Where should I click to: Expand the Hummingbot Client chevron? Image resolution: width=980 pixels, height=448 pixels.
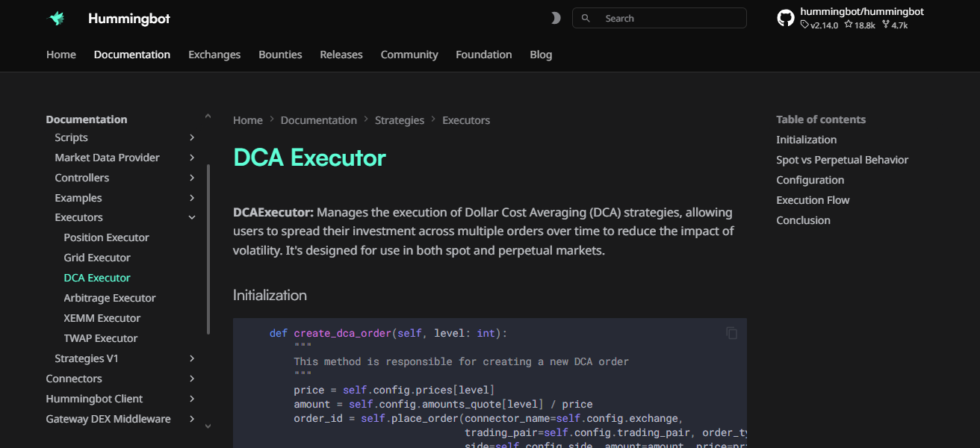[192, 399]
